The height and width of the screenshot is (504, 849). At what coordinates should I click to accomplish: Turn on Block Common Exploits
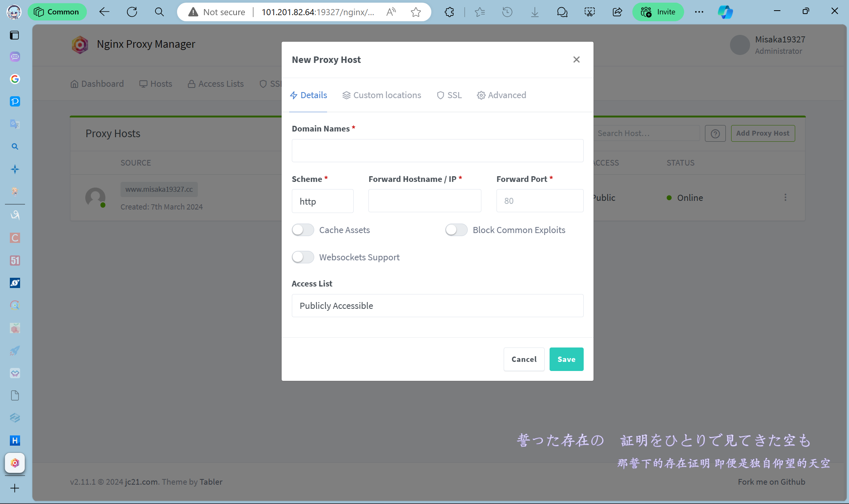click(456, 230)
